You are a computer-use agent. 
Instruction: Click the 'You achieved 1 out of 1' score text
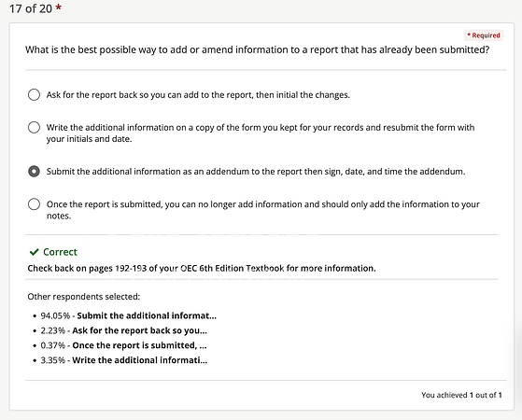pyautogui.click(x=461, y=395)
